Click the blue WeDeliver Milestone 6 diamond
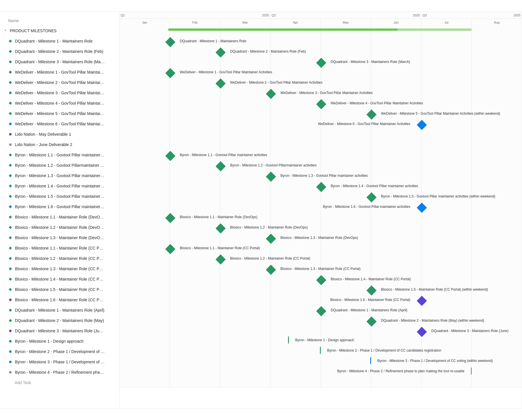The height and width of the screenshot is (420, 522). pos(422,125)
